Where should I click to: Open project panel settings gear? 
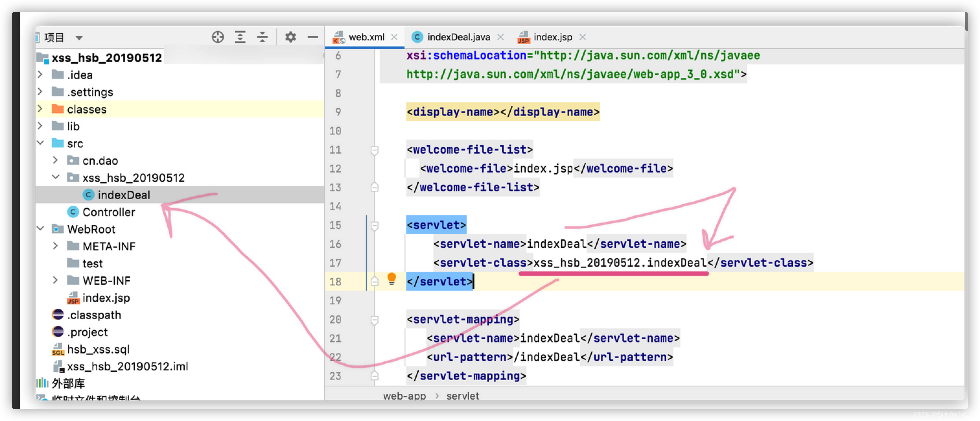pyautogui.click(x=291, y=37)
